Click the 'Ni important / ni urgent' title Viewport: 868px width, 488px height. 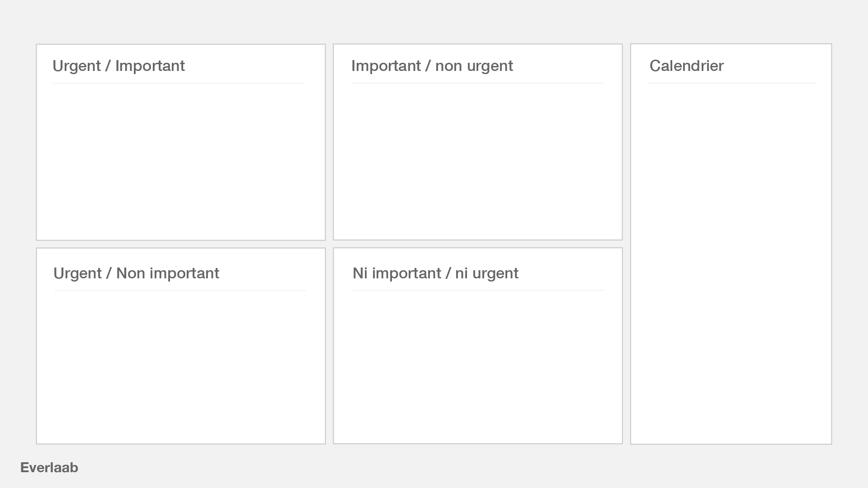point(435,273)
